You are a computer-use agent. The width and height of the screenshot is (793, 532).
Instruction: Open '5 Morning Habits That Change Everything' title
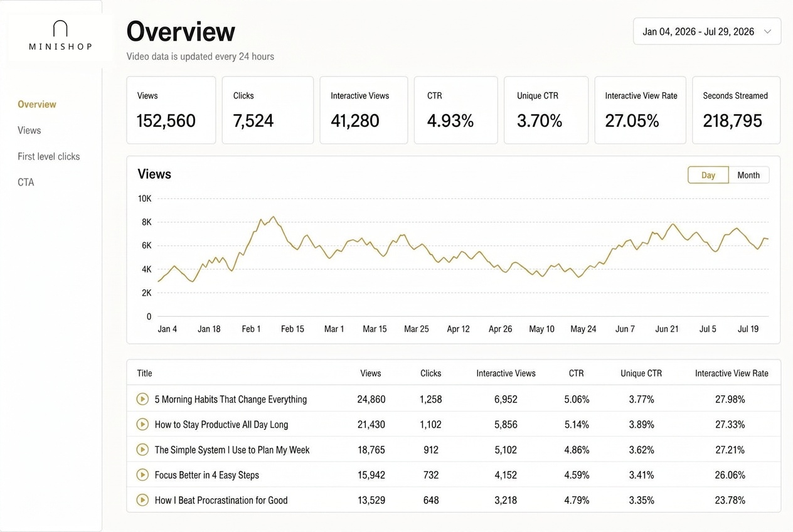(x=231, y=399)
